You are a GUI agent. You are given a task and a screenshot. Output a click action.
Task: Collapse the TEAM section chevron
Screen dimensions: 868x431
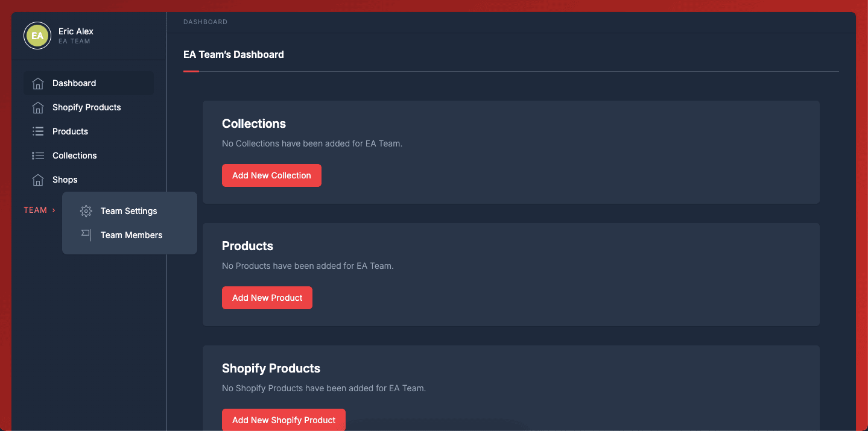[54, 210]
